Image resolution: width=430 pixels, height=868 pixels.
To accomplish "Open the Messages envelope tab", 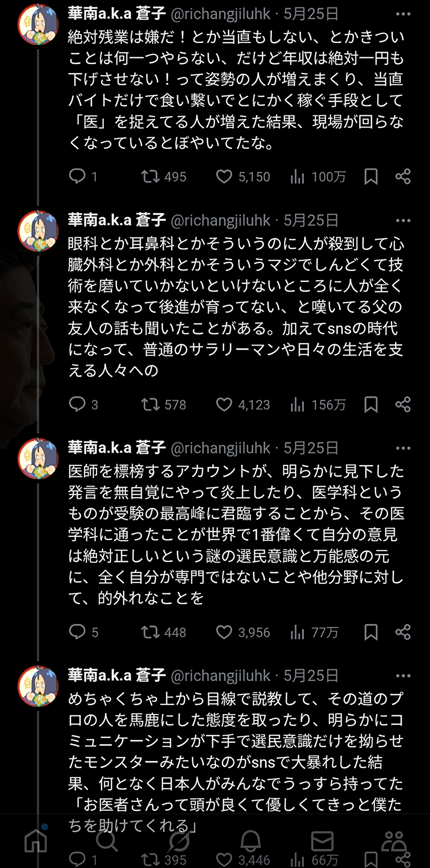I will (x=322, y=841).
